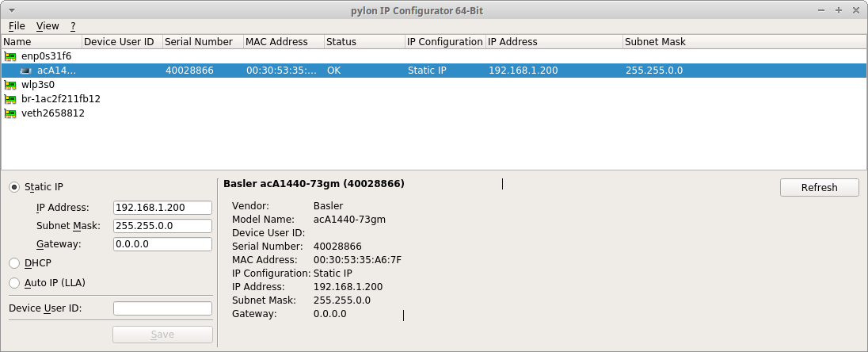Click the Device User ID input field
Viewport: 868px width, 352px height.
click(x=163, y=308)
